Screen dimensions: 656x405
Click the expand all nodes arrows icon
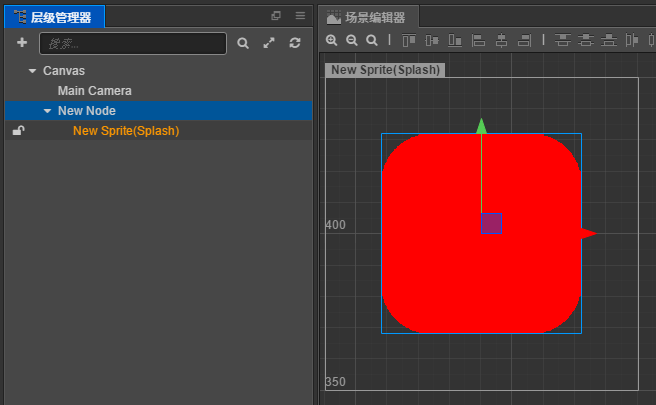coord(269,43)
